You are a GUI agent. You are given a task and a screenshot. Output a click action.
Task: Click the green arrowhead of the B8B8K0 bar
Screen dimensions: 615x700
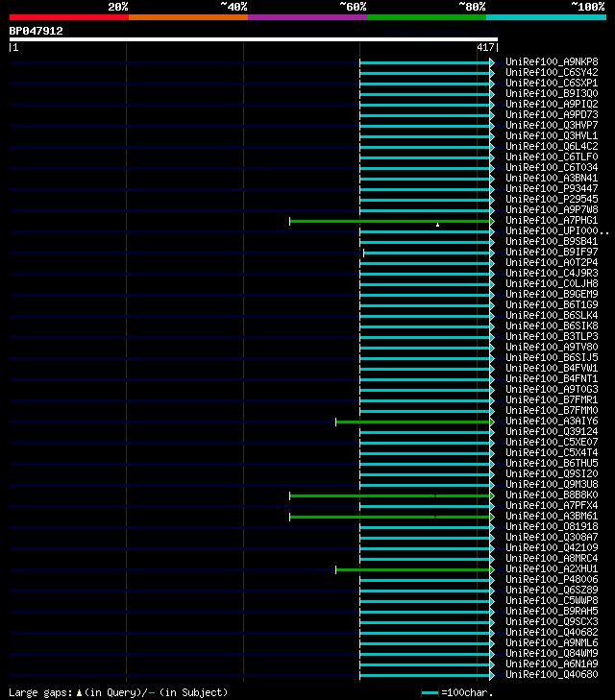(492, 495)
